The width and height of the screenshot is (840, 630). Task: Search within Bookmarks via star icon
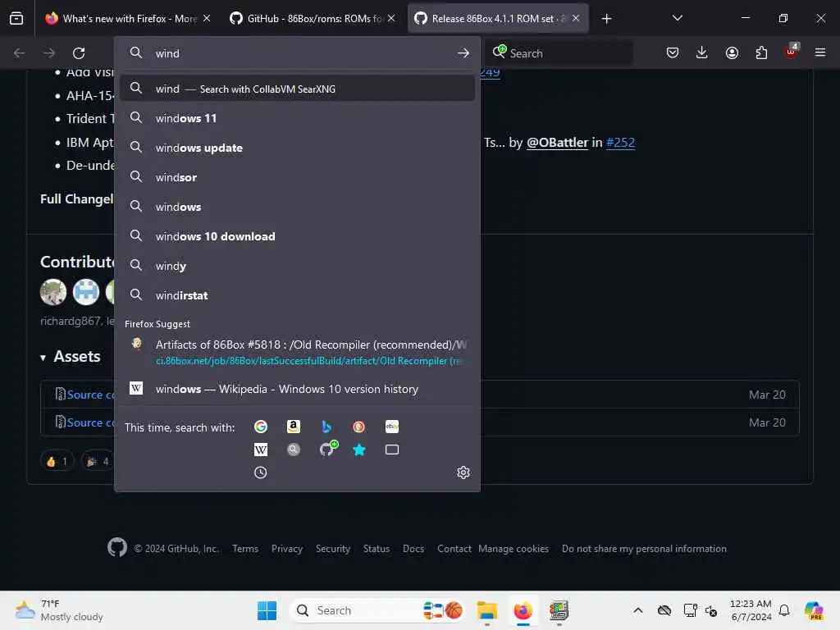(359, 450)
